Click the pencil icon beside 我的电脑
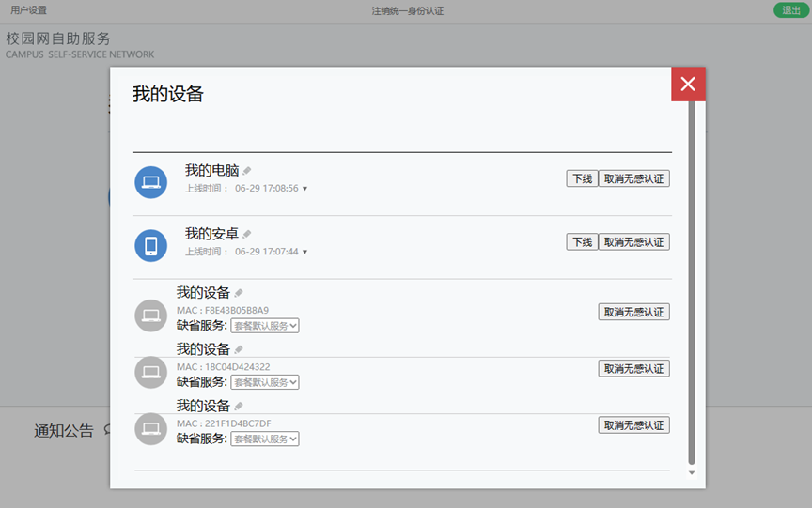Image resolution: width=812 pixels, height=508 pixels. (247, 171)
